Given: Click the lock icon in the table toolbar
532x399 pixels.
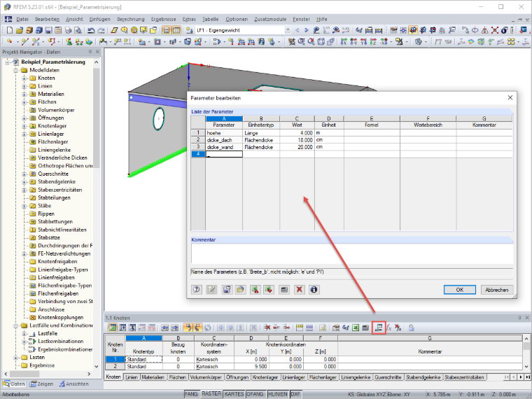Looking at the screenshot, I should coord(411,328).
